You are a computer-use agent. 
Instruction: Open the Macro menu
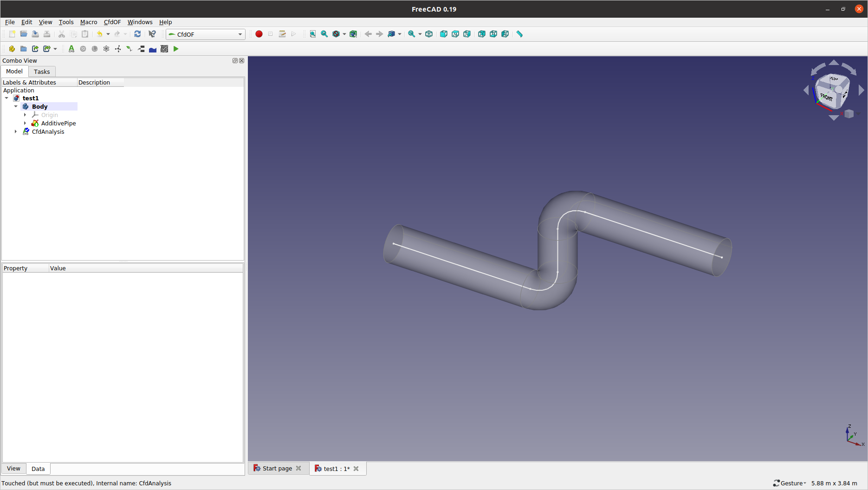pyautogui.click(x=89, y=22)
